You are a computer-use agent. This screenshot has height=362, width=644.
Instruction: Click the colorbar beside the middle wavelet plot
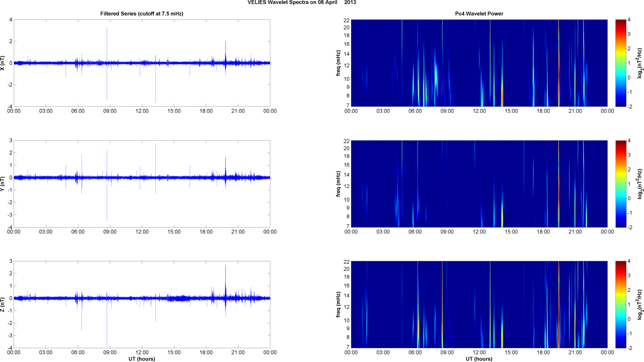coord(621,184)
